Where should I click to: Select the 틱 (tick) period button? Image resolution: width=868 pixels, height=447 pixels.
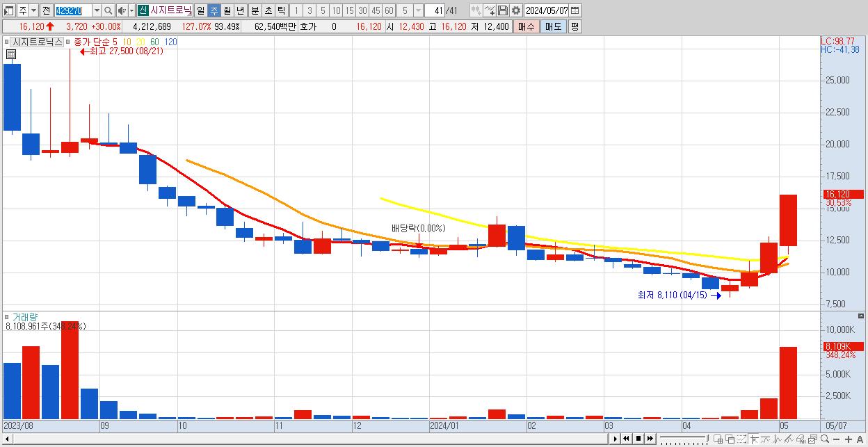(281, 10)
